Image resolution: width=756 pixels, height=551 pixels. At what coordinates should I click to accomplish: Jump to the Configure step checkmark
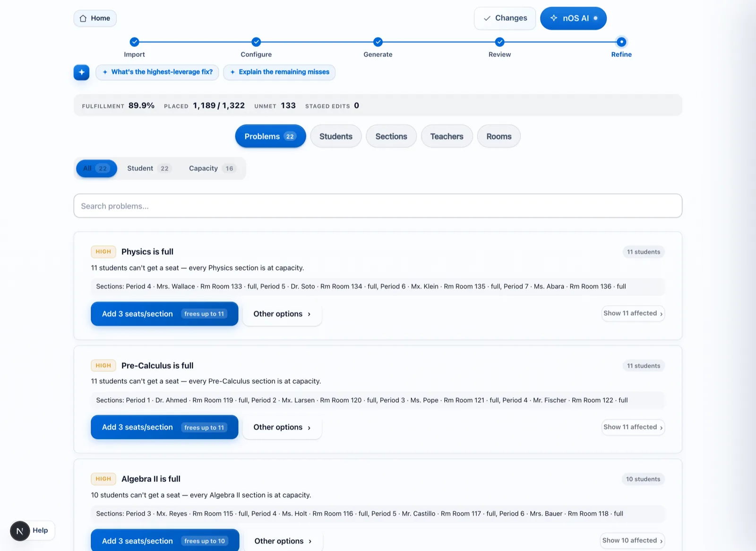[256, 42]
